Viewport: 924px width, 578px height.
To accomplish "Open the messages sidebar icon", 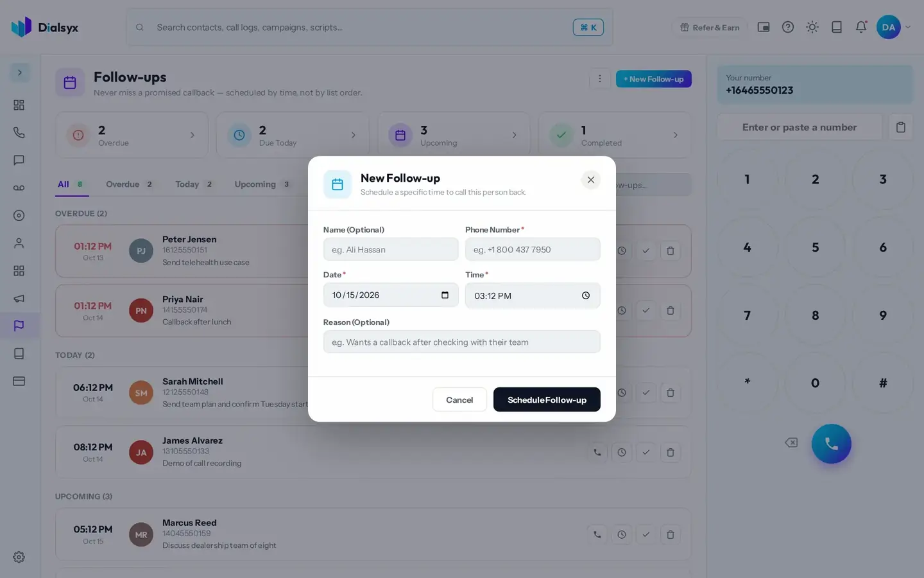I will click(x=19, y=160).
